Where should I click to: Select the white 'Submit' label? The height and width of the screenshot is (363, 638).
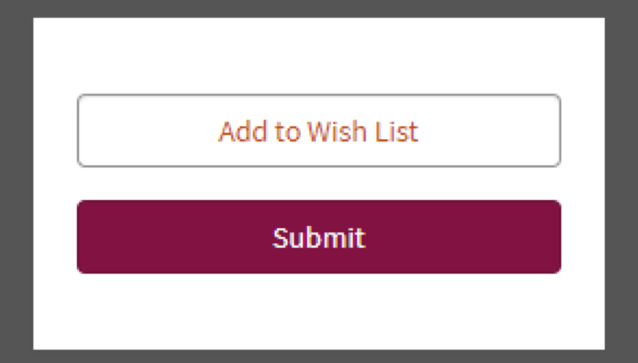(x=319, y=238)
